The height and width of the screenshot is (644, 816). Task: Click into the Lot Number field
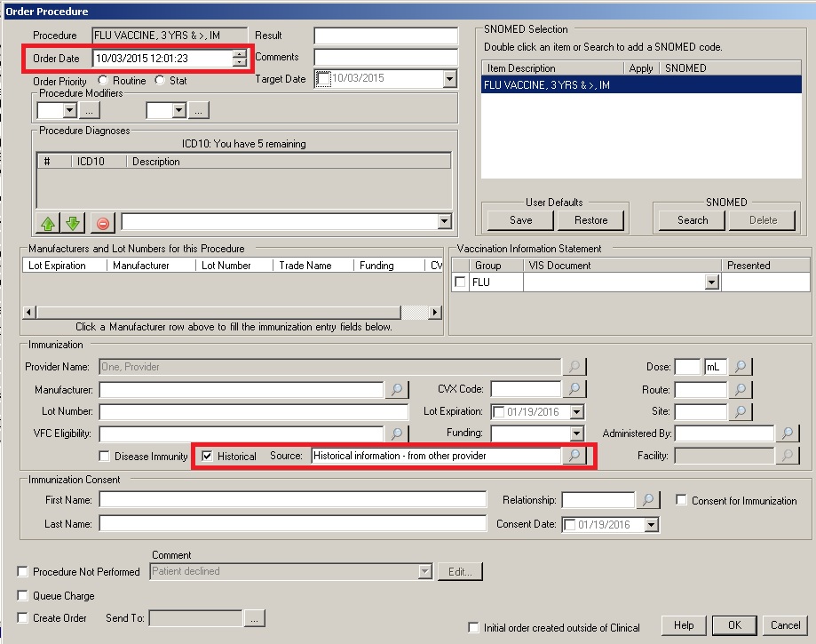pos(253,412)
